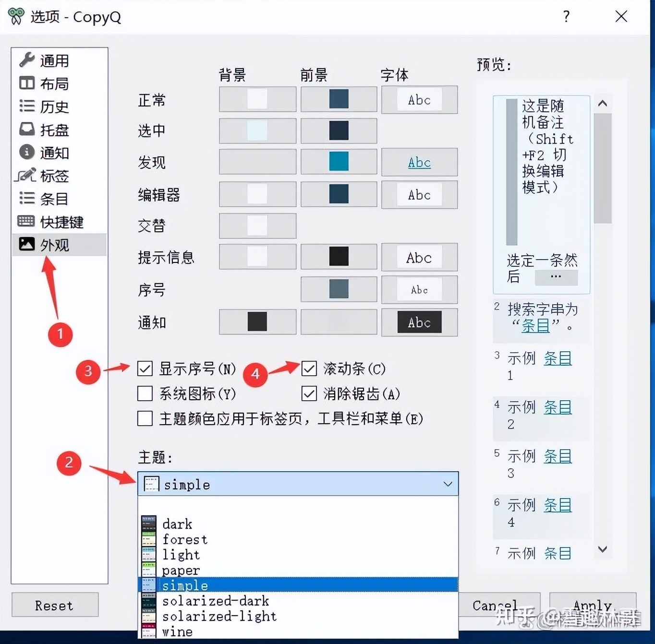Check 主题颜色应用于标签页，工具栏和菜单(E)
This screenshot has width=655, height=644.
coord(145,418)
